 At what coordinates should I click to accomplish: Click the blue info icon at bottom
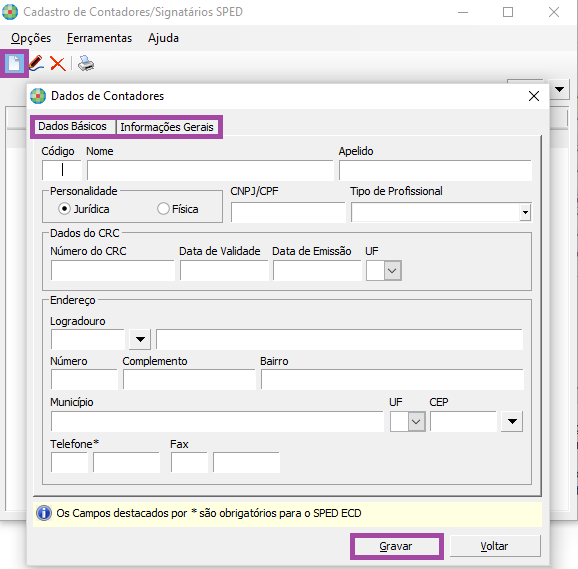44,513
